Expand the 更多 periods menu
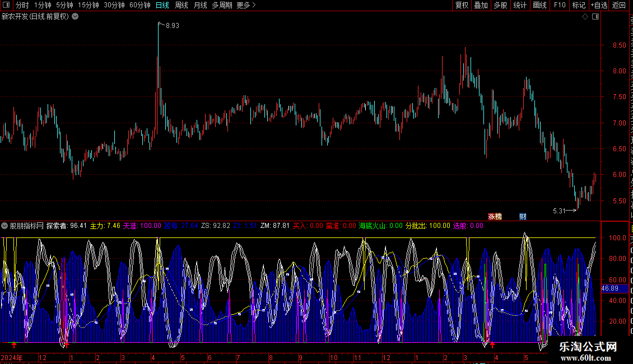633x364 pixels. 246,5
